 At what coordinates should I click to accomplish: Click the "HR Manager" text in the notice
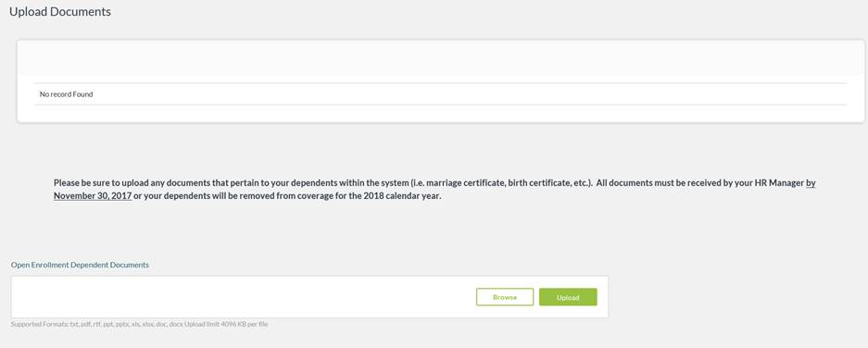click(x=779, y=182)
